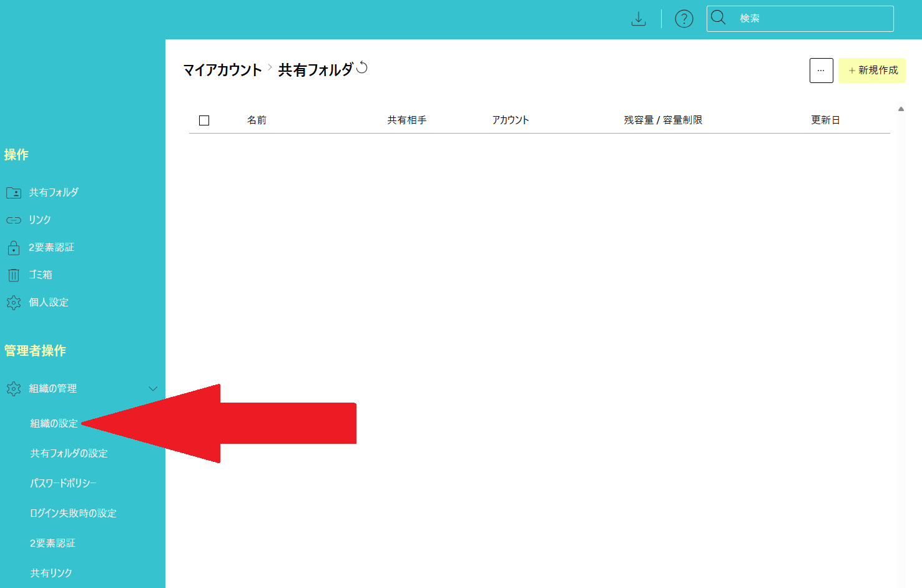Click the magnifying glass search icon

[718, 18]
